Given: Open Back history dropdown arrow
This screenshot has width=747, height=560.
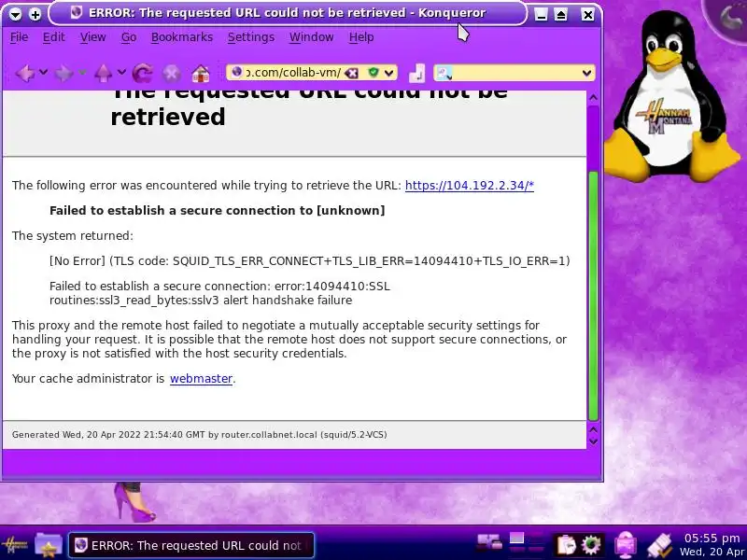Looking at the screenshot, I should coord(43,73).
